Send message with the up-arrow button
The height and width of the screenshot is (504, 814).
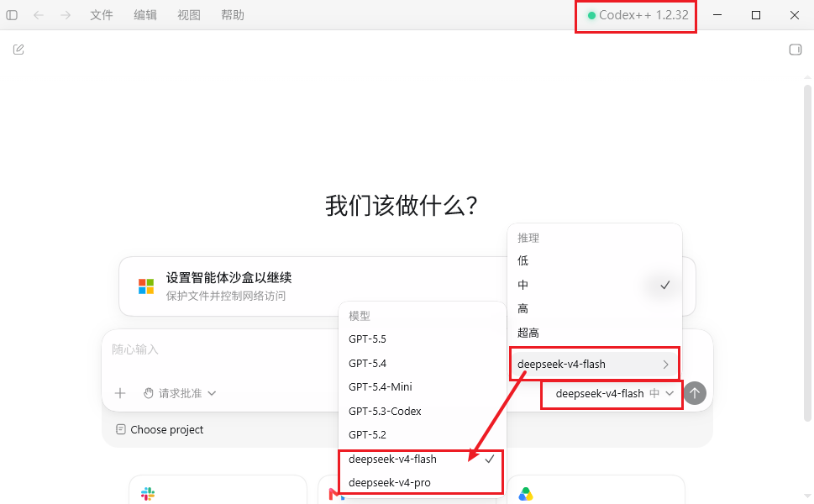click(x=695, y=393)
